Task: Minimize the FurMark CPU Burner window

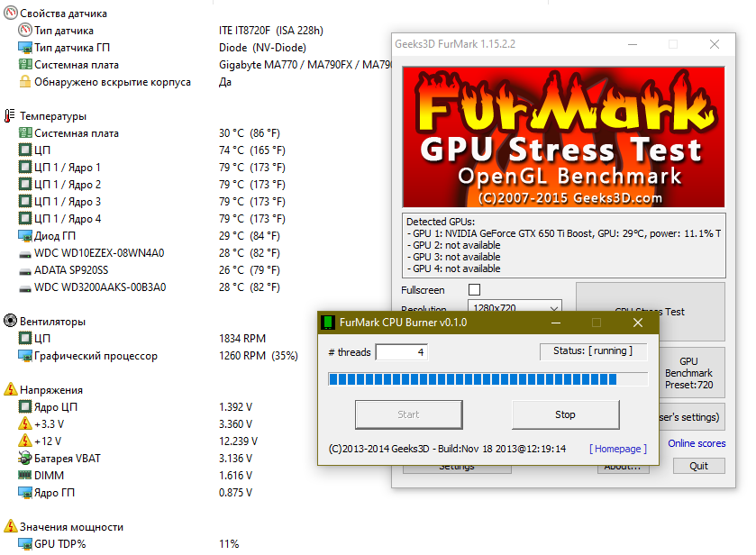Action: tap(556, 323)
